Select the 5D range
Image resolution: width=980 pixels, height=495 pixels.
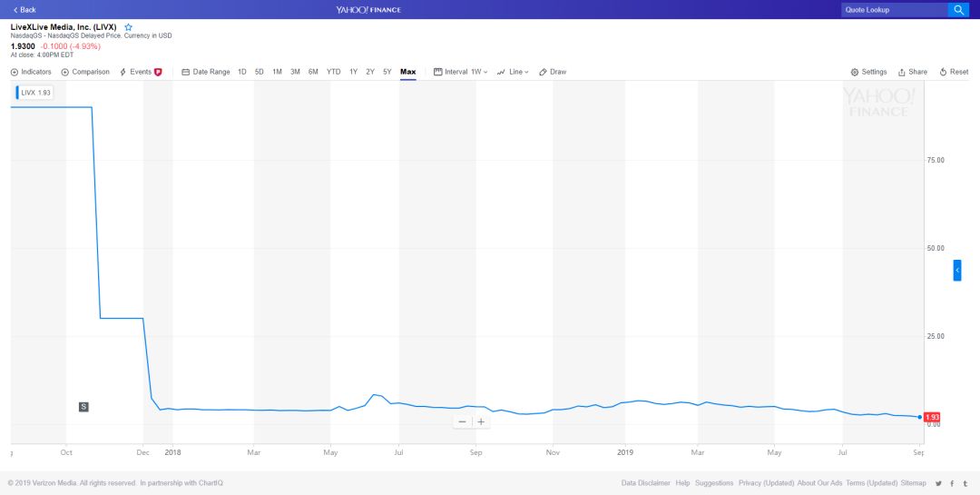point(260,72)
